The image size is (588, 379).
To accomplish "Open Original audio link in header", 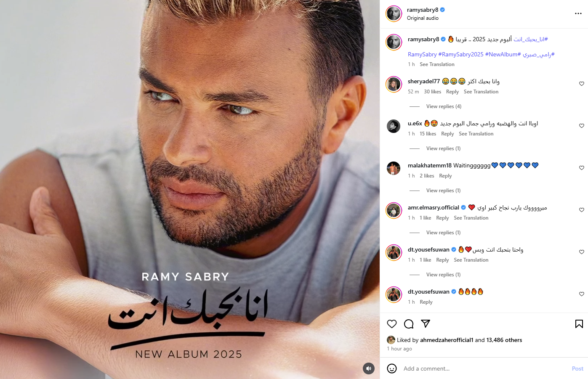I will click(x=423, y=18).
